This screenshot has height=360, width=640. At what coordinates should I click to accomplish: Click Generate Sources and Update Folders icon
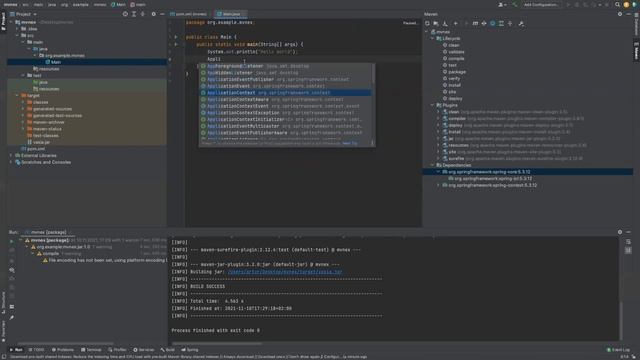(436, 24)
